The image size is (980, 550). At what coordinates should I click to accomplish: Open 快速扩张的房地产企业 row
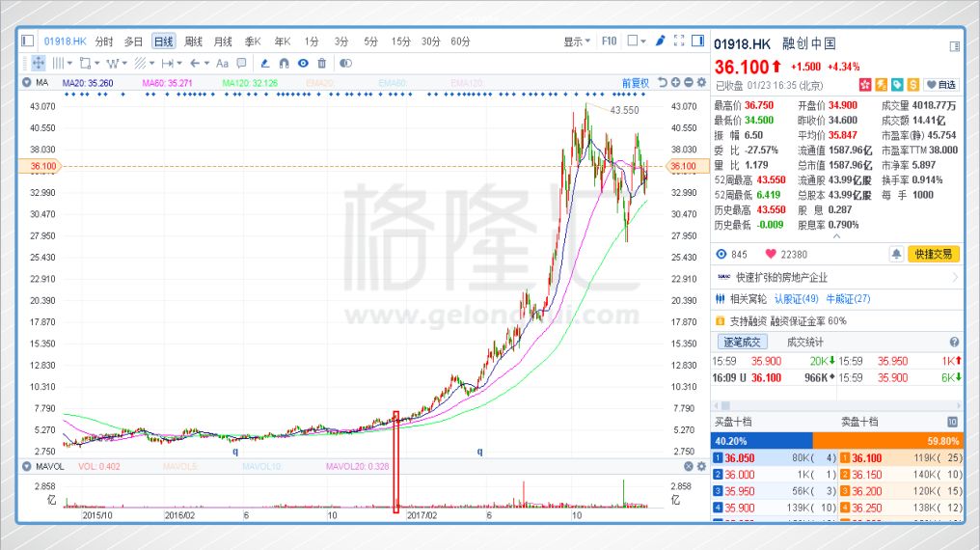tap(837, 277)
